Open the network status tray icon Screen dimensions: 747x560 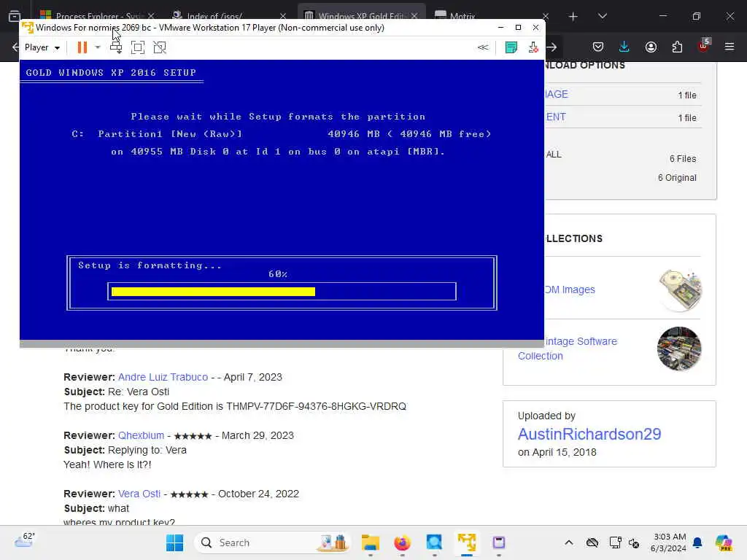(x=615, y=542)
